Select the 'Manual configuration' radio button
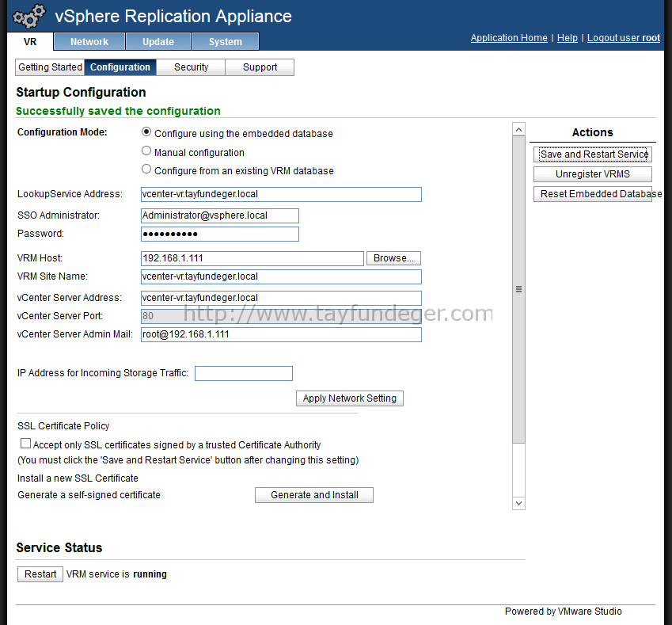This screenshot has width=672, height=625. pos(146,151)
